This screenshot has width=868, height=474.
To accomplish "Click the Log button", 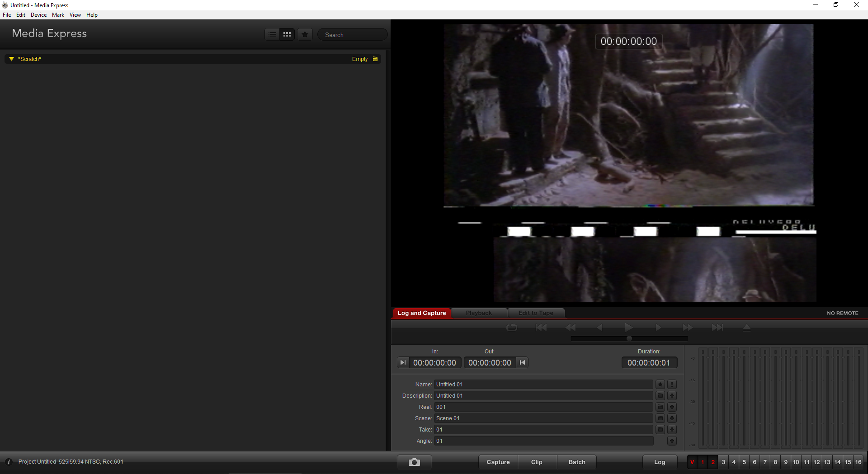I will (x=660, y=462).
